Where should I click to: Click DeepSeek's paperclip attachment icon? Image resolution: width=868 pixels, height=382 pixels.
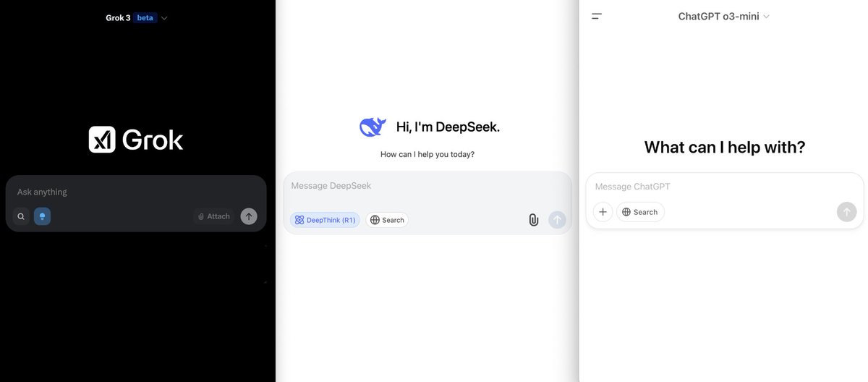point(534,220)
